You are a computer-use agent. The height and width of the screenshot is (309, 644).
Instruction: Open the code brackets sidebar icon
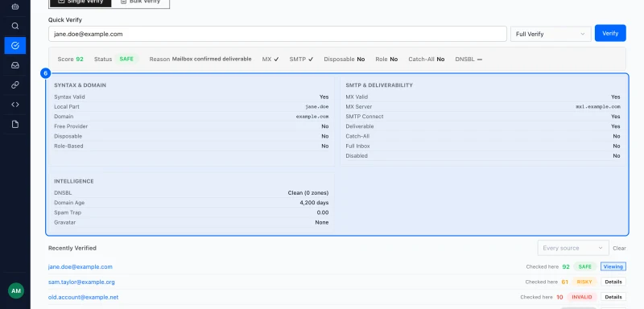[x=15, y=105]
